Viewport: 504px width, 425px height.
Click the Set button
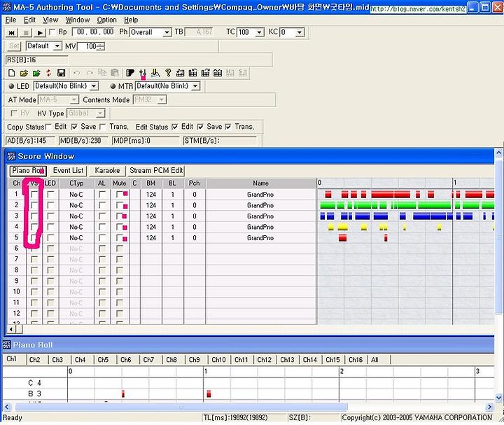tap(13, 46)
